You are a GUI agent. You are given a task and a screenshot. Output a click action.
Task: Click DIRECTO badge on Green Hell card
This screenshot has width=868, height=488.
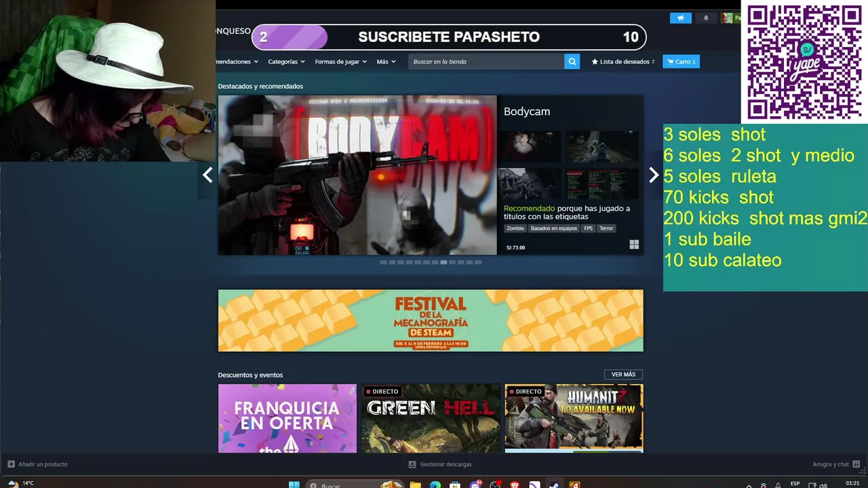pos(382,392)
